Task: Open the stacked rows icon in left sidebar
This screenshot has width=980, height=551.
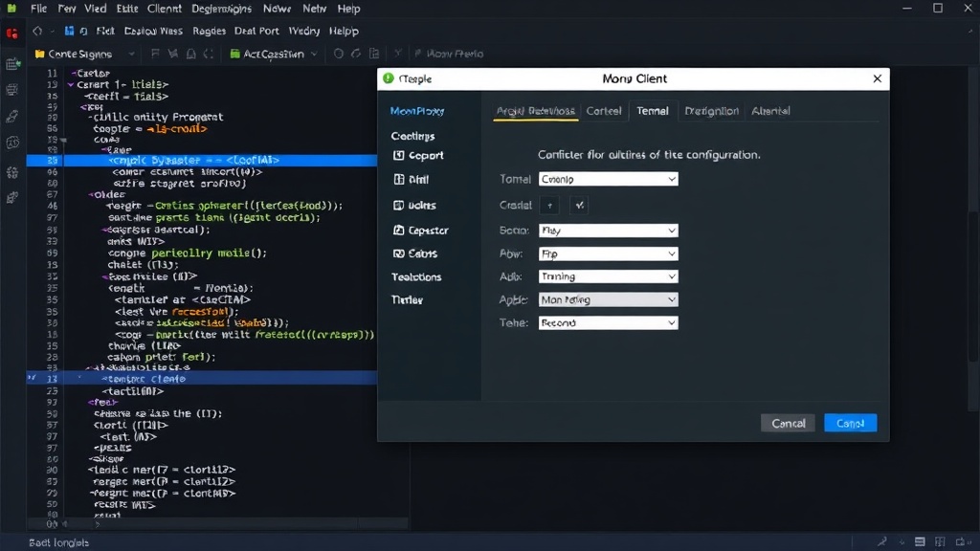Action: pyautogui.click(x=11, y=90)
